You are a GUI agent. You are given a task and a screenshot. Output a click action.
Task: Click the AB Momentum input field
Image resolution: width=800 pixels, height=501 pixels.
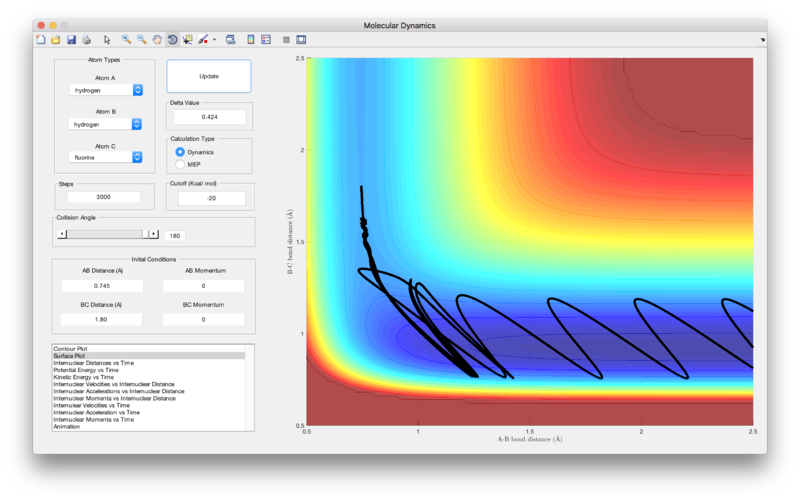click(204, 286)
